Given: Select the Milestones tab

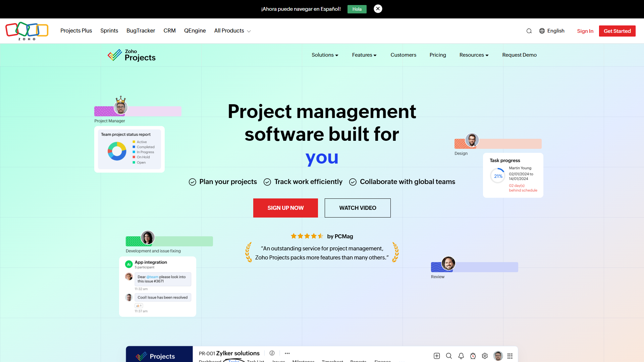Looking at the screenshot, I should tap(303, 361).
